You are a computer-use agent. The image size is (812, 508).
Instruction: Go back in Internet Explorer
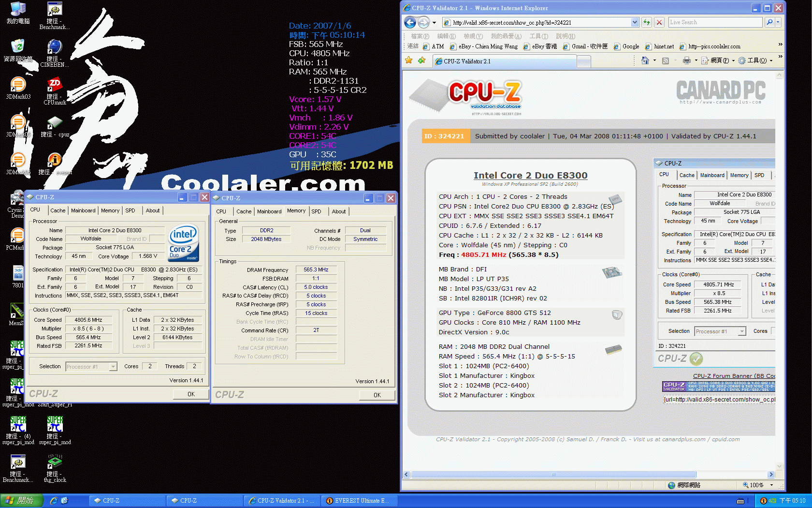click(x=410, y=22)
